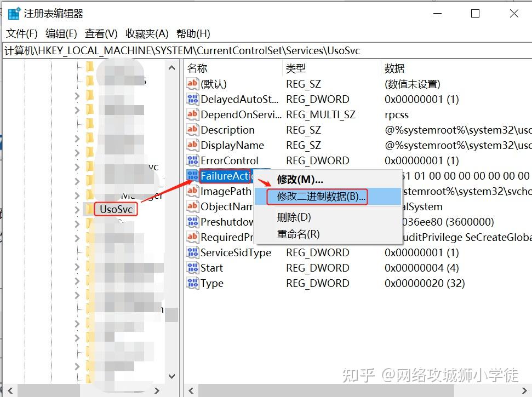Select the registry path address bar
Screen dimensions: 532x397
coord(219,50)
